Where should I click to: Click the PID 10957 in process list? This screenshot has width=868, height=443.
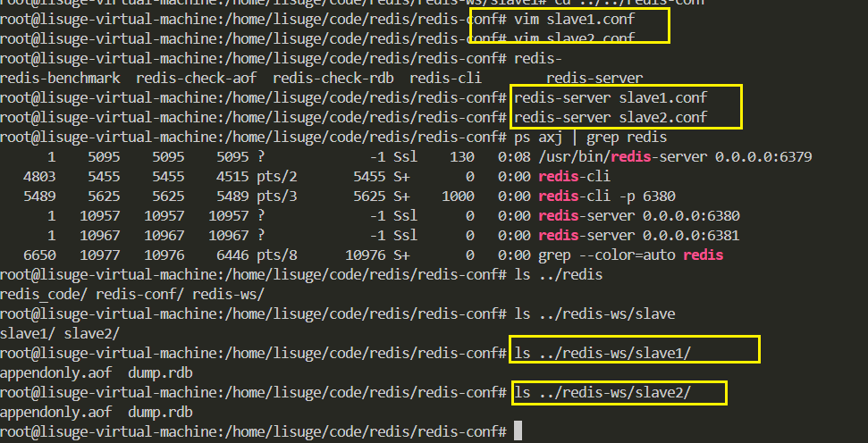[99, 215]
